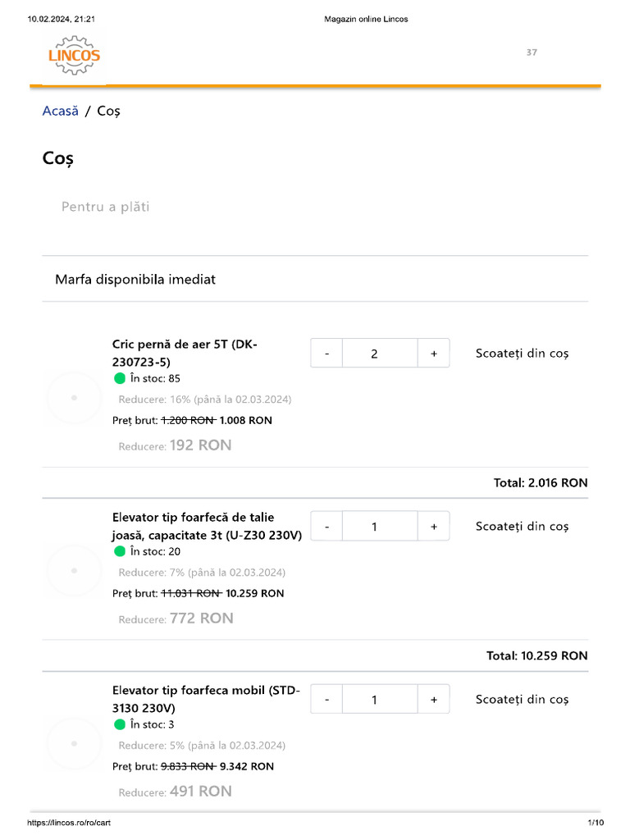Click the cart counter showing 37
The height and width of the screenshot is (840, 630).
pyautogui.click(x=532, y=52)
